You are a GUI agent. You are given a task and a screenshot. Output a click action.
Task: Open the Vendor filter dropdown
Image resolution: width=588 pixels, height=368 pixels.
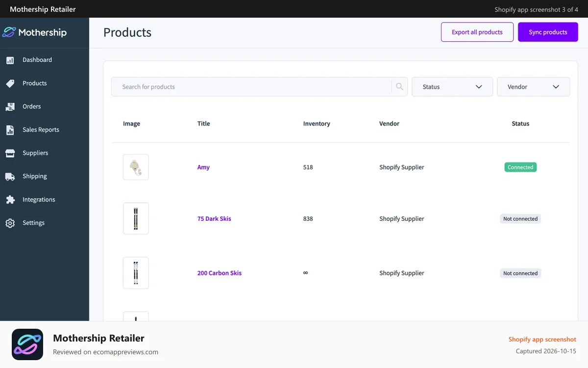coord(533,87)
